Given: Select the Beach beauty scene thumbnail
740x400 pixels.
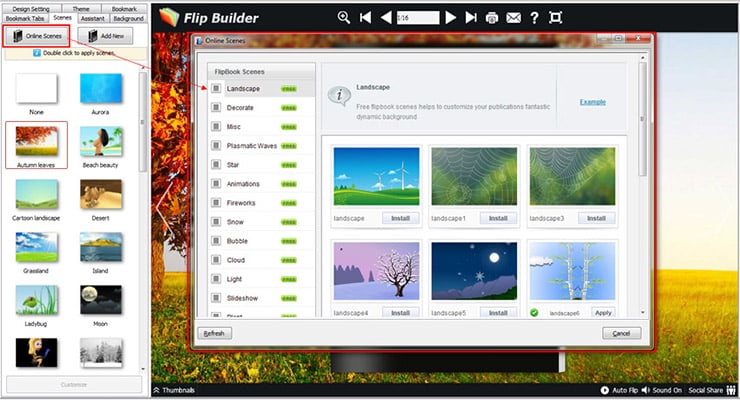Looking at the screenshot, I should (101, 145).
